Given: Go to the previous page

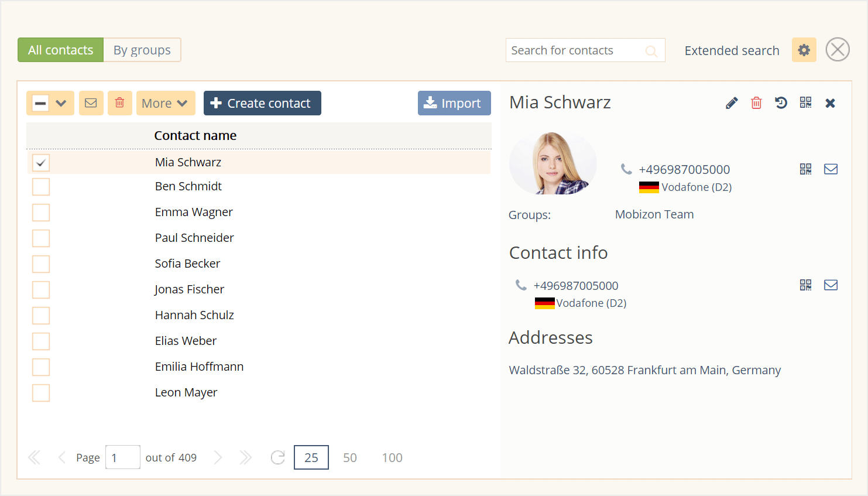Looking at the screenshot, I should tap(61, 457).
